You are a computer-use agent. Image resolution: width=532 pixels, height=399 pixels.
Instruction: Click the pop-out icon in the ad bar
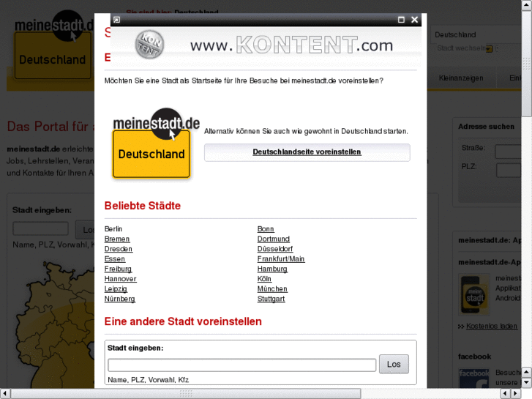[116, 20]
